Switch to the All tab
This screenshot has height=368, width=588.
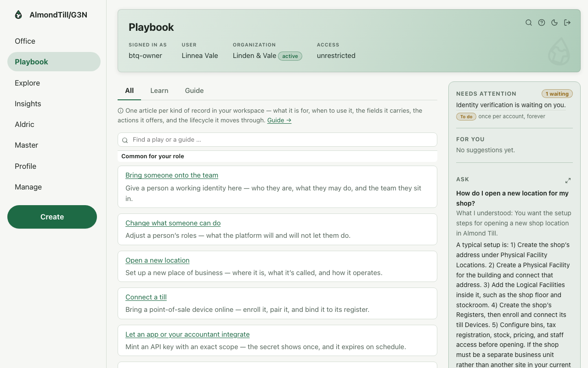coord(130,91)
